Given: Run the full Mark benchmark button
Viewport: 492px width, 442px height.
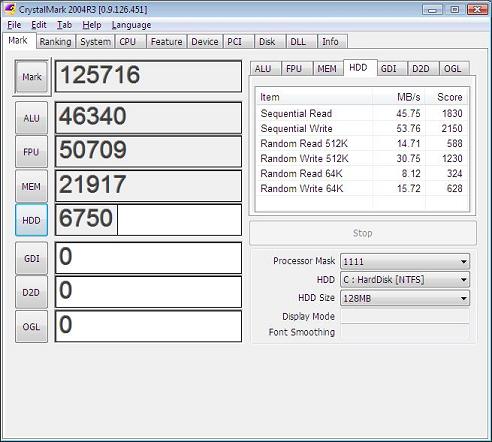Looking at the screenshot, I should point(32,77).
